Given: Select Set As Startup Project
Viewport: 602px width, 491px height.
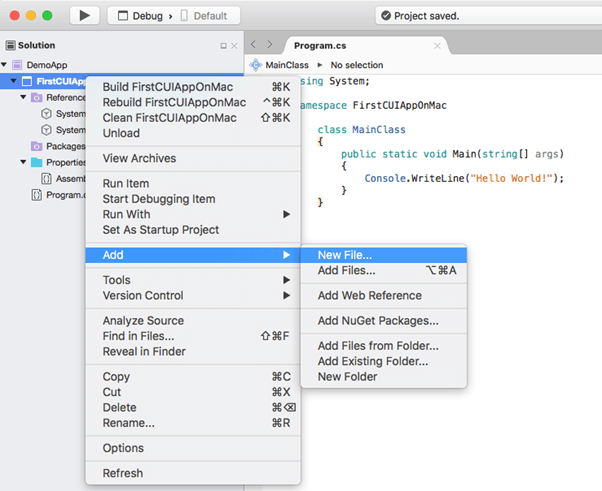Looking at the screenshot, I should pos(193,230).
